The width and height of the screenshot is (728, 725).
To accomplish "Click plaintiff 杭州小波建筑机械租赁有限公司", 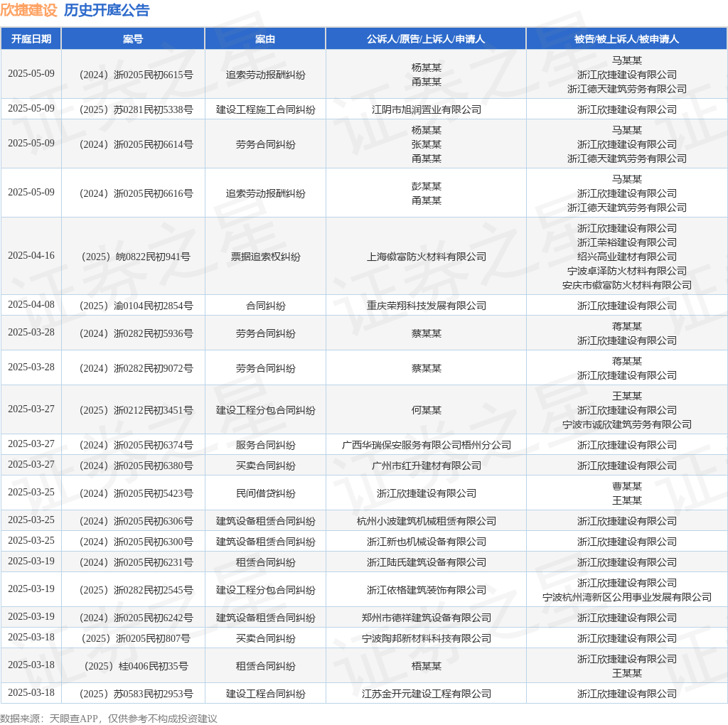I will (427, 521).
